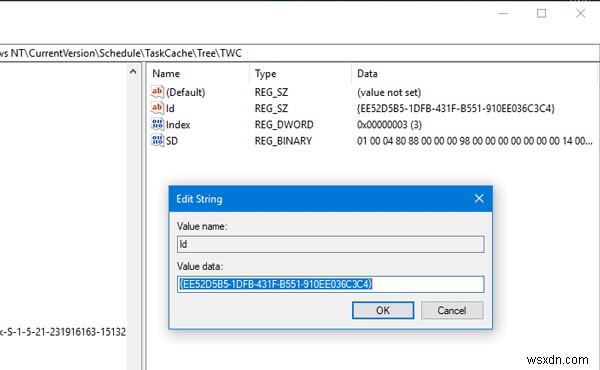Sort by the Data column header

click(x=367, y=73)
